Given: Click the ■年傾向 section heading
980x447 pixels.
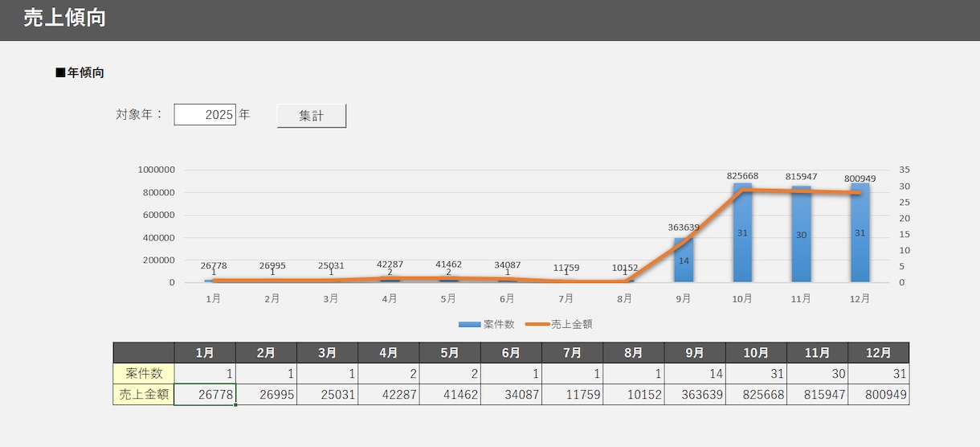Looking at the screenshot, I should tap(80, 73).
